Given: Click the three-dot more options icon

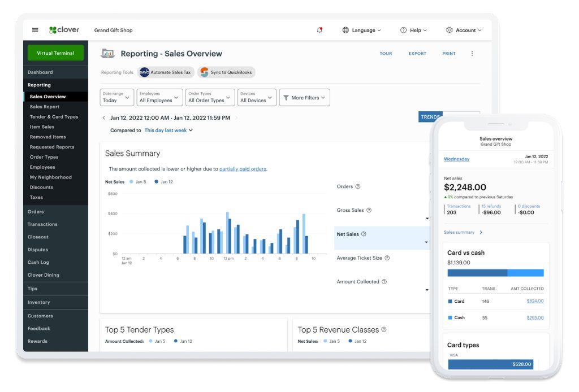Looking at the screenshot, I should pyautogui.click(x=472, y=54).
